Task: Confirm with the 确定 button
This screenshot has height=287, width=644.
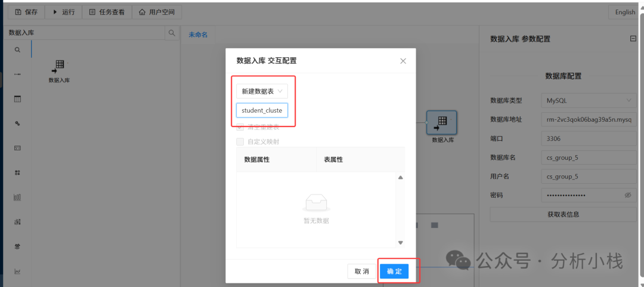Action: coord(394,271)
